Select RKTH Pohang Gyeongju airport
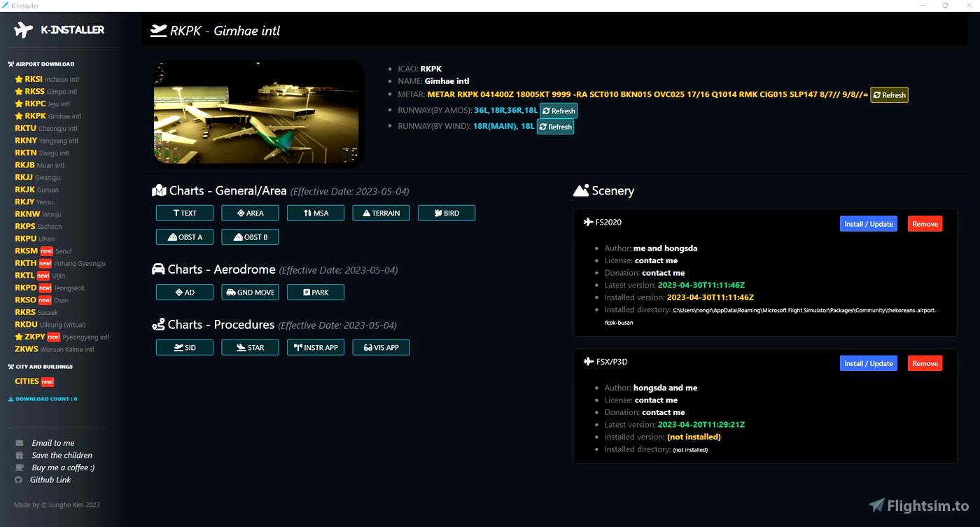 click(60, 263)
